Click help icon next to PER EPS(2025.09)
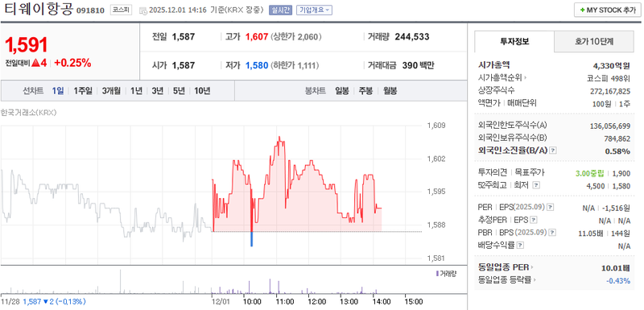 coord(551,208)
